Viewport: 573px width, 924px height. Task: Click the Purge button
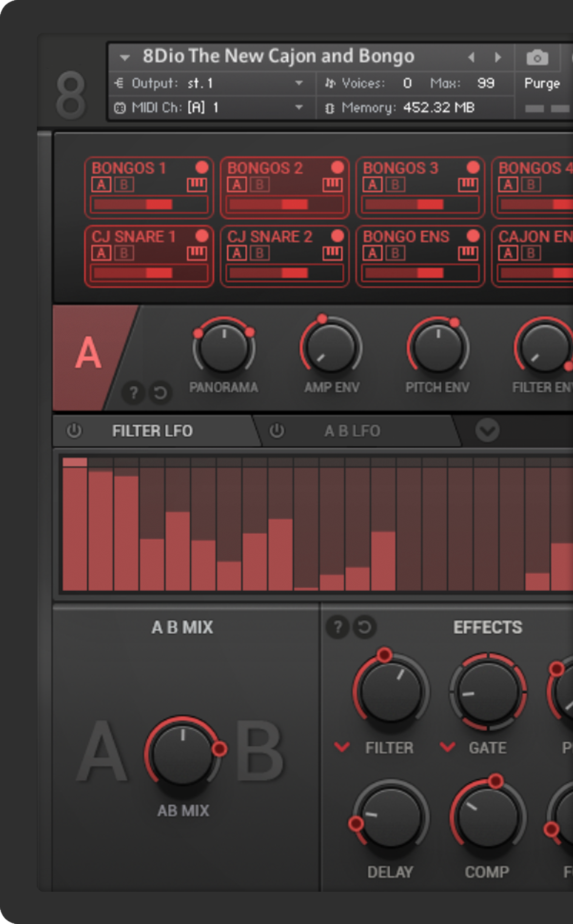(x=542, y=83)
